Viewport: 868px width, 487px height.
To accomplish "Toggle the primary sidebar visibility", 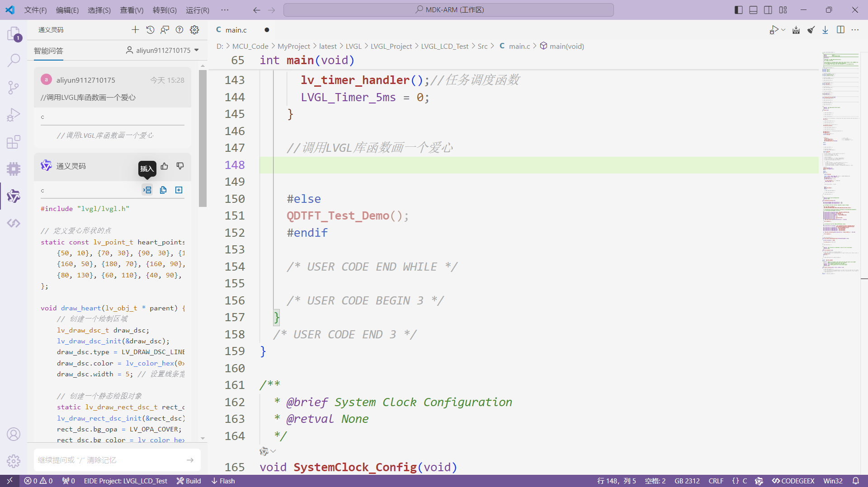I will click(x=738, y=10).
